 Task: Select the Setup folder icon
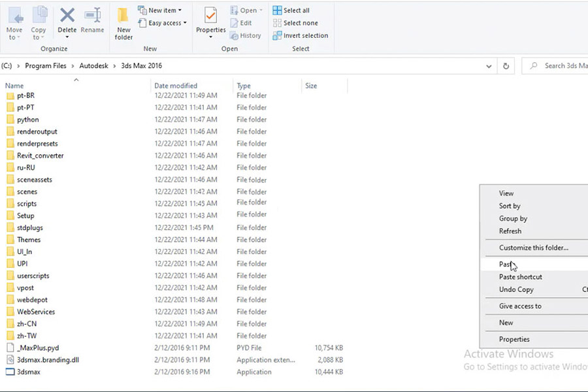tap(10, 216)
